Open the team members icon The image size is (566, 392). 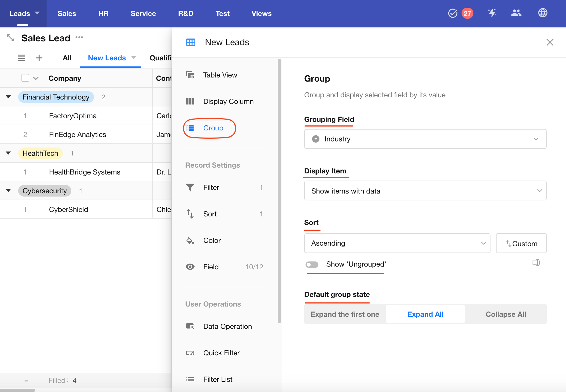[516, 13]
